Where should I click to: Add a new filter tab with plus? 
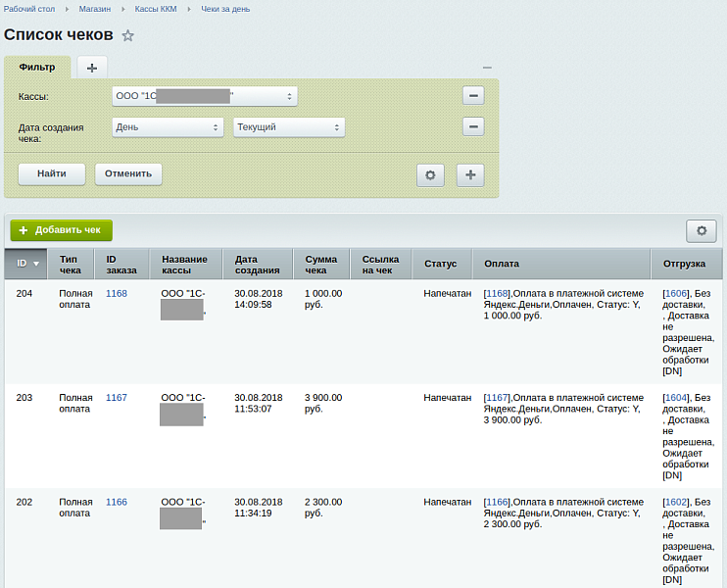pos(92,68)
